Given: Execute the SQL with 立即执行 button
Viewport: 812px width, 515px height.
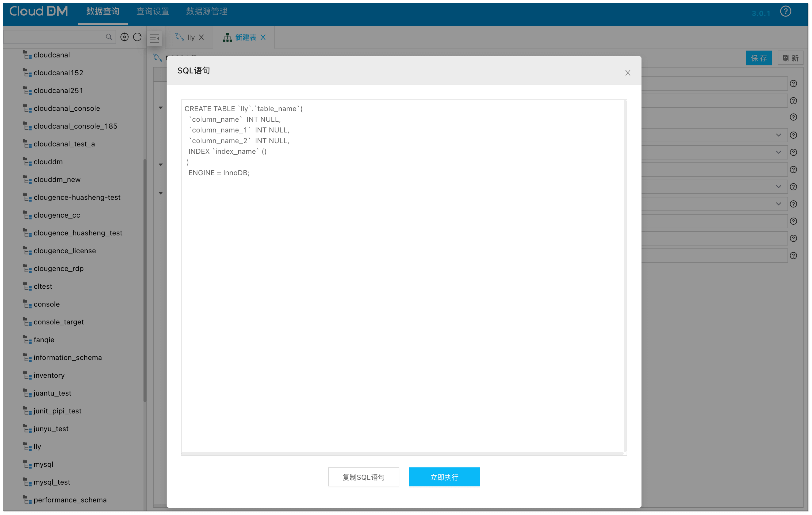Looking at the screenshot, I should click(x=444, y=477).
